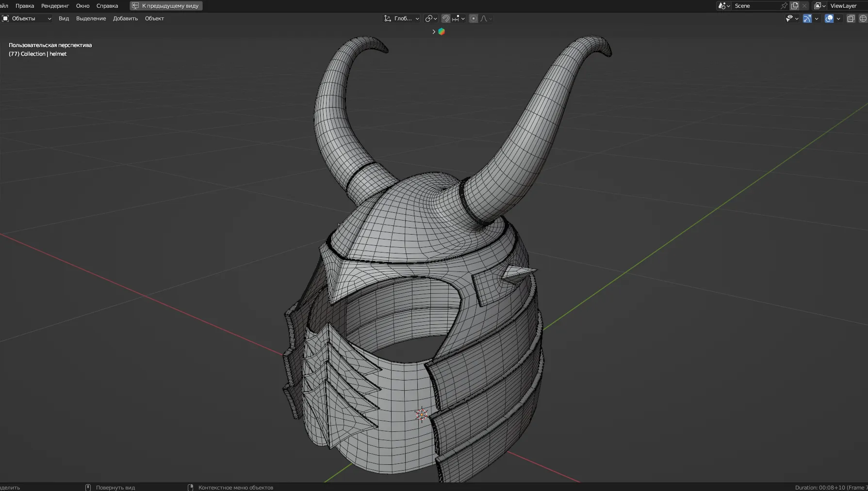This screenshot has width=868, height=491.
Task: Enable X-ray toggle icon
Action: (851, 18)
